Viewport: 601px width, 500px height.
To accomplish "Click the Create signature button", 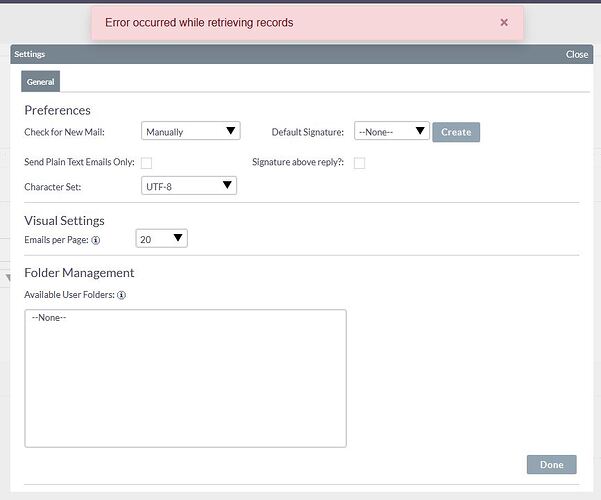I will [456, 132].
